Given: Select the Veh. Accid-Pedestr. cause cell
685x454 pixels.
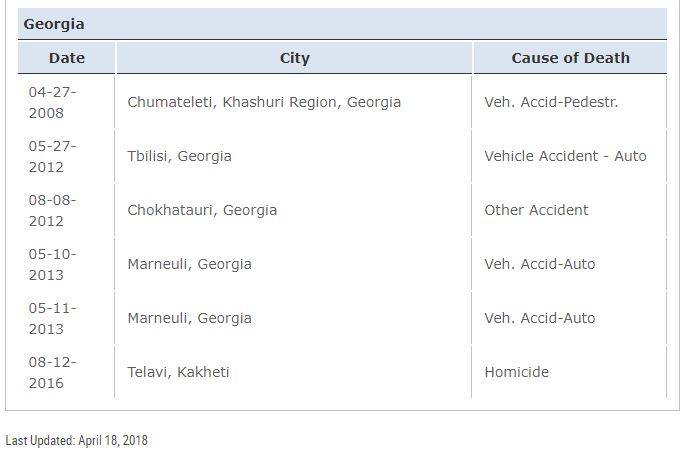Looking at the screenshot, I should click(x=551, y=102).
